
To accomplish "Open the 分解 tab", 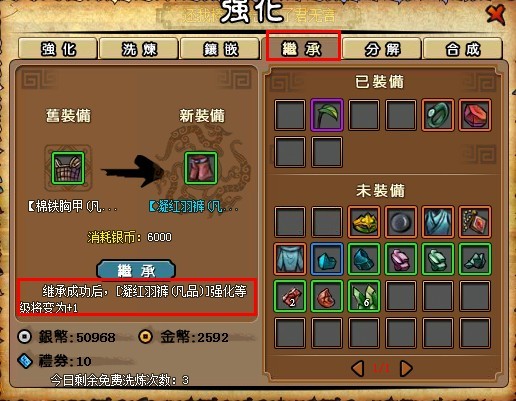I will point(382,49).
